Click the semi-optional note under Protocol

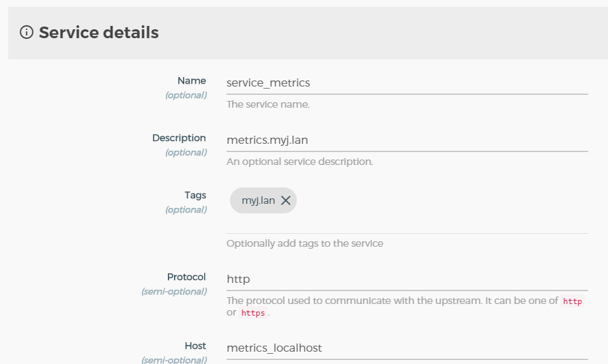174,292
